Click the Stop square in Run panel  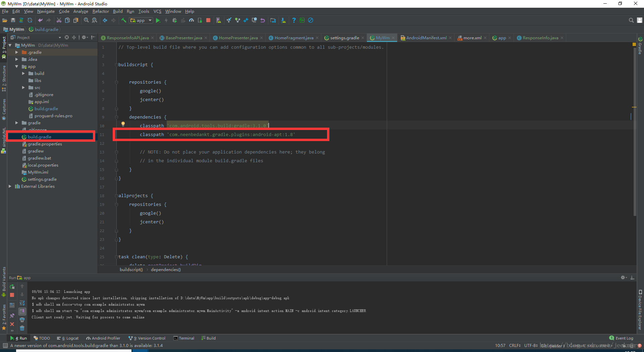(x=12, y=295)
